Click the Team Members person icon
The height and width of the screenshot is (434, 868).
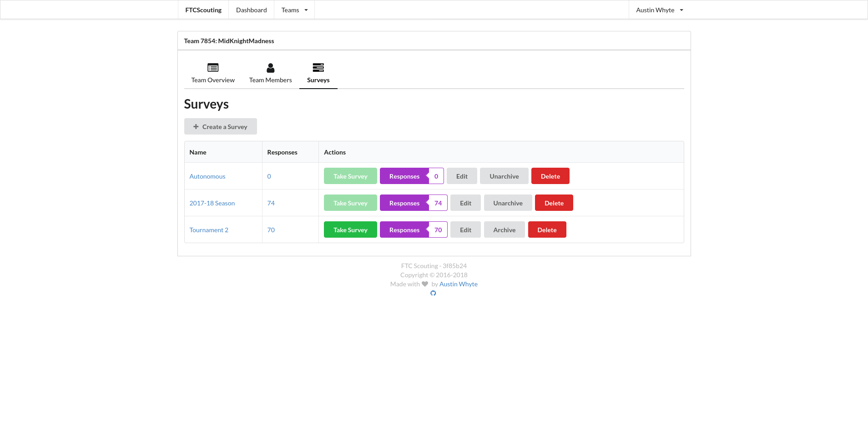(x=270, y=68)
